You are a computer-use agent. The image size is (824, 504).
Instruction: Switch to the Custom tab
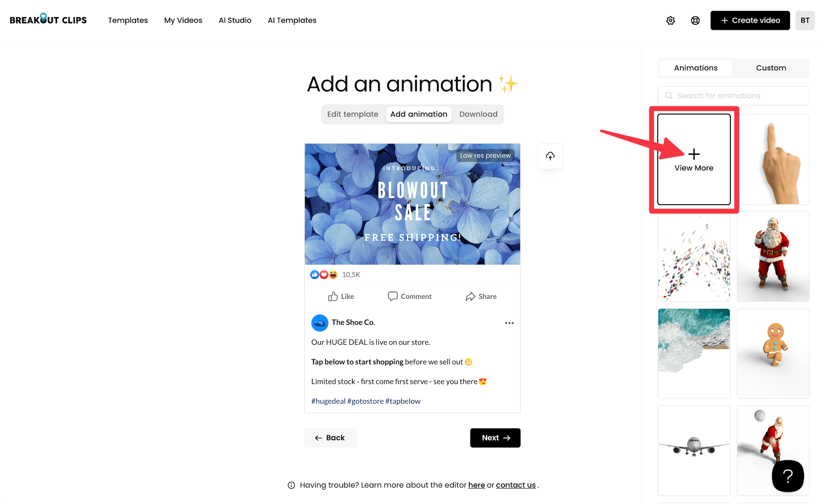click(771, 68)
